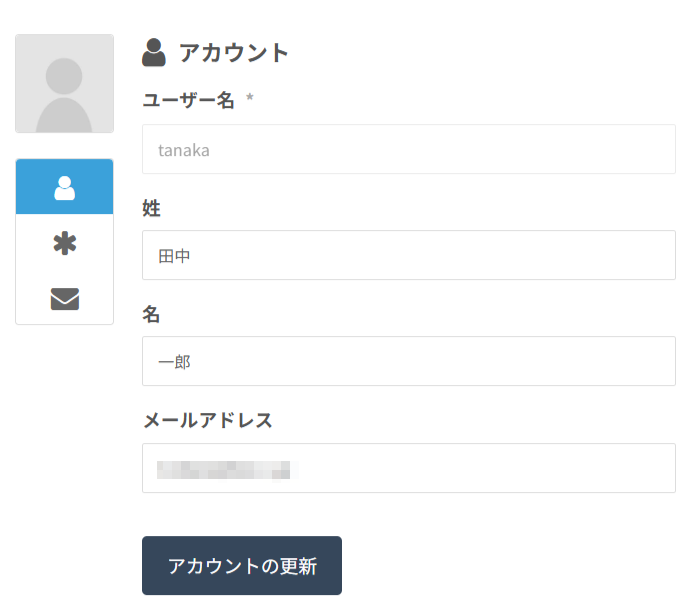Focus the 名 (first name) input box

tap(408, 362)
